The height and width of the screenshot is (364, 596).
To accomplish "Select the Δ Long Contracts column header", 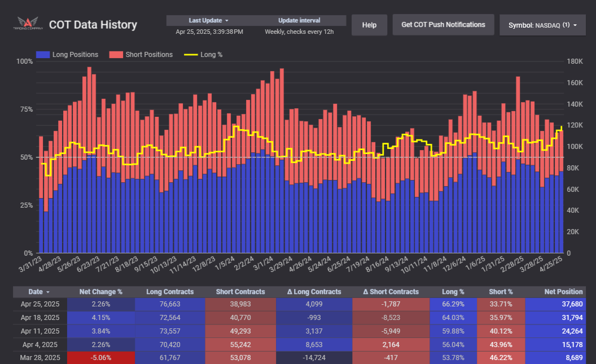I will coord(313,292).
